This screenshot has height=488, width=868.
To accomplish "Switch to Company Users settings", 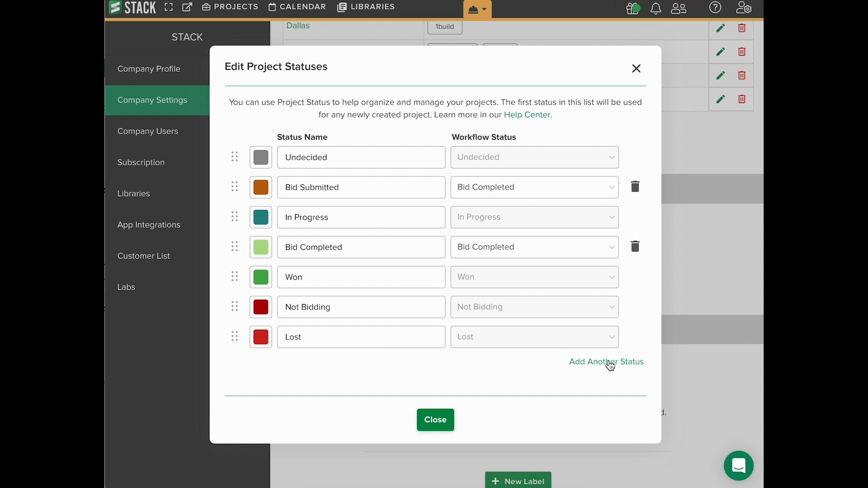I will pyautogui.click(x=148, y=131).
